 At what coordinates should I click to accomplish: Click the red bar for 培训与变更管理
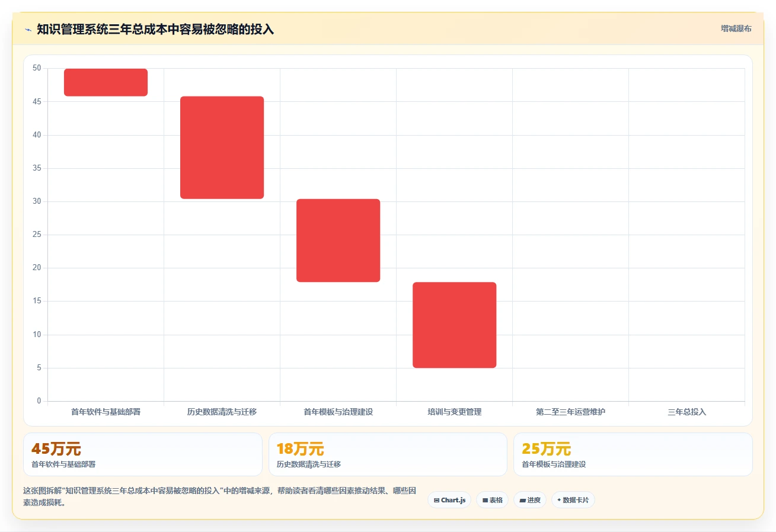(x=454, y=325)
